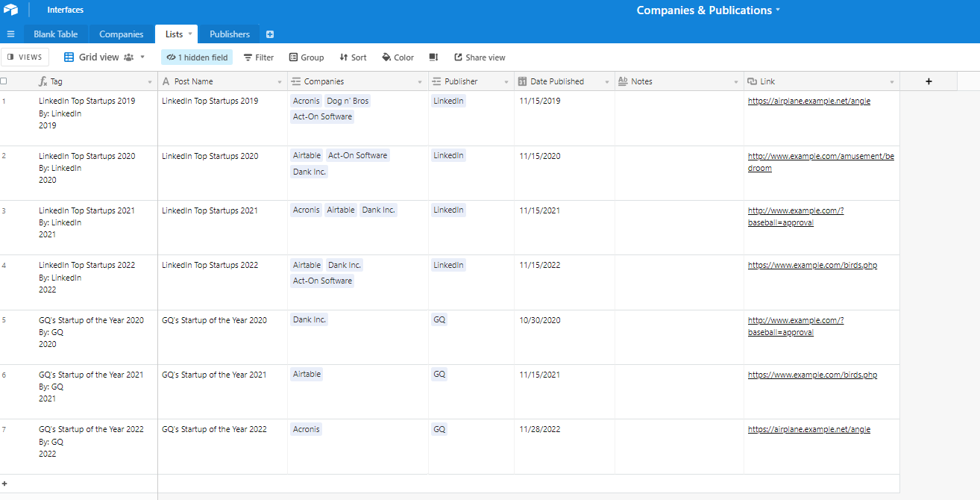Open airplane.example.net/angle link in row 7
The height and width of the screenshot is (500, 980).
click(x=809, y=430)
